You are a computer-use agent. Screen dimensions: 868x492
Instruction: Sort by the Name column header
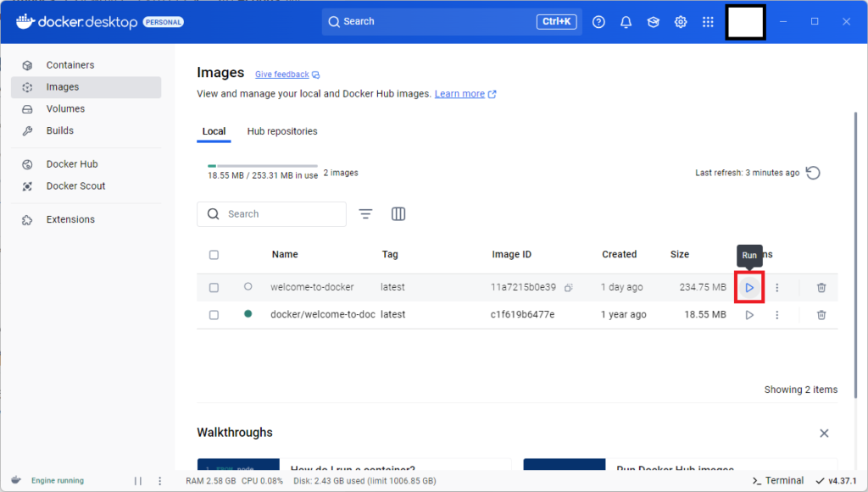(285, 254)
